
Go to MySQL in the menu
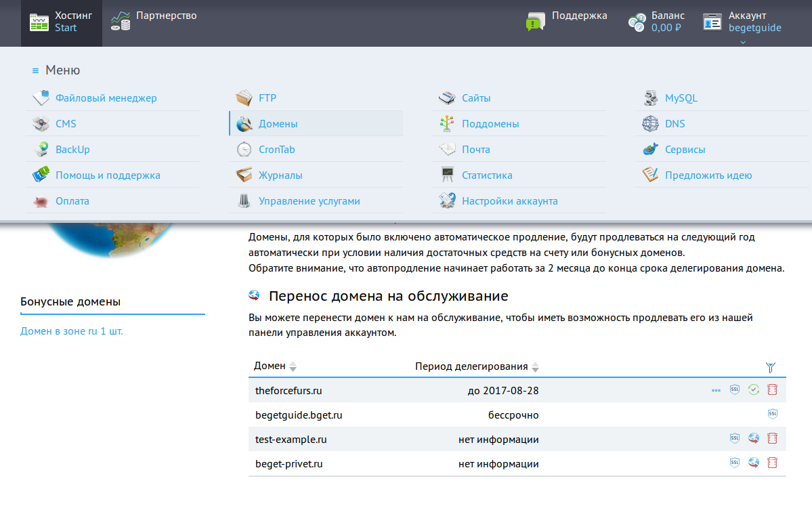[x=681, y=98]
